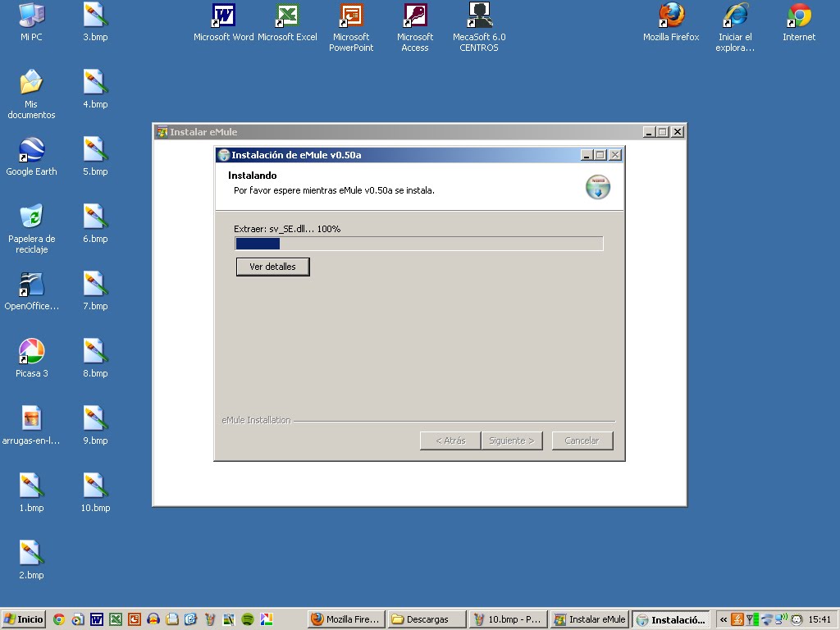Click the installation progress bar
This screenshot has height=630, width=840.
(419, 244)
